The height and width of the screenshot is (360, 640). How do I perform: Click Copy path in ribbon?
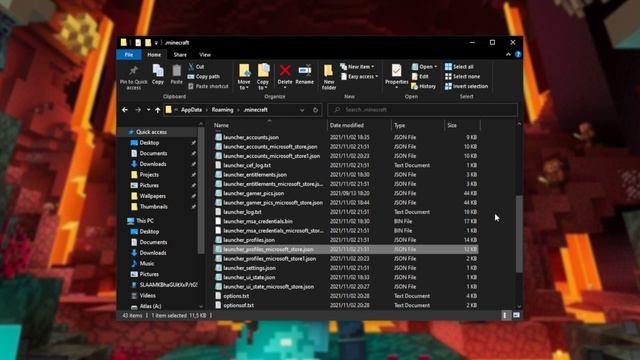(x=204, y=76)
